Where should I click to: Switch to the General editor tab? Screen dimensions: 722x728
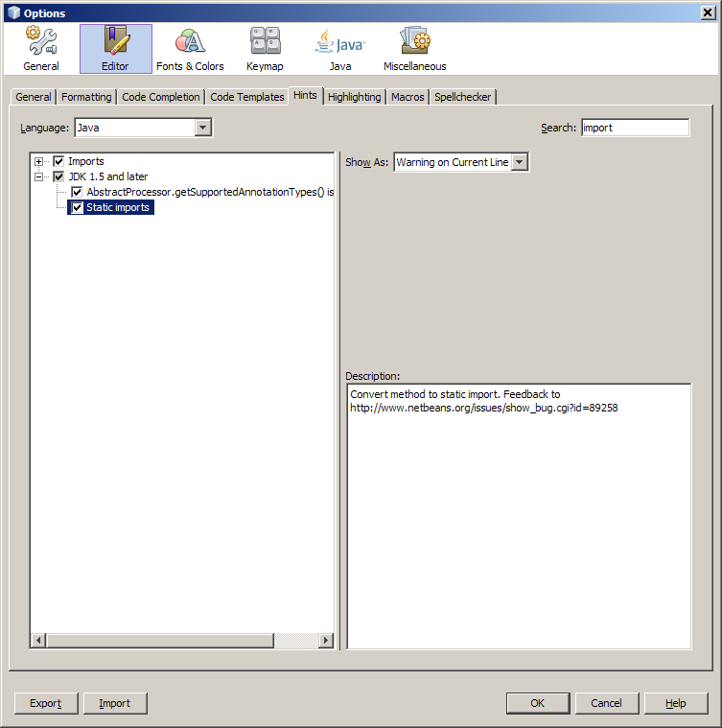tap(33, 97)
